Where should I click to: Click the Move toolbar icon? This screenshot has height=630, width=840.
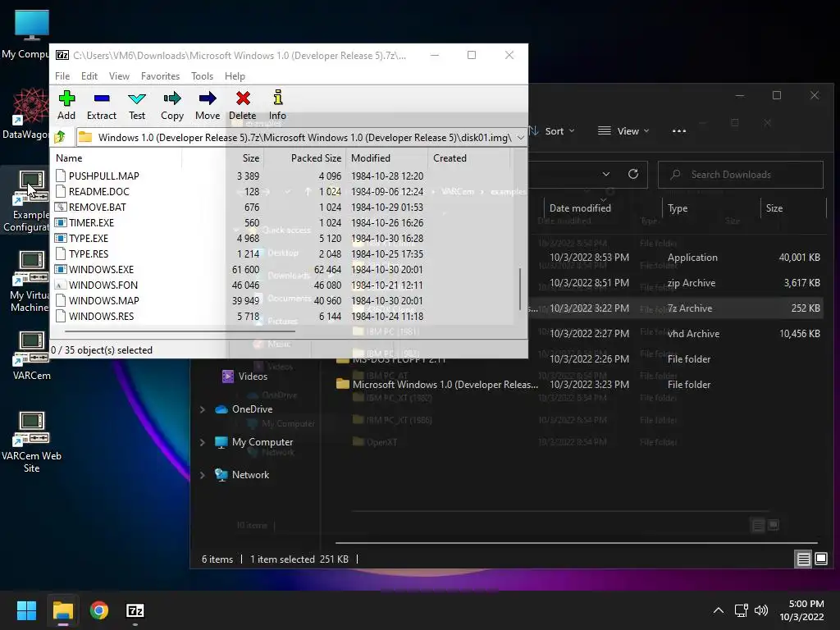tap(208, 106)
